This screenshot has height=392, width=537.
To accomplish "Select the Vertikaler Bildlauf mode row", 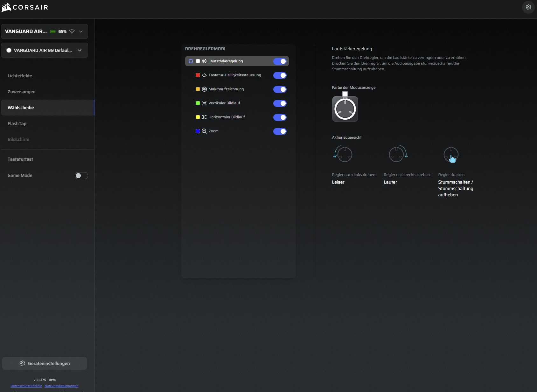I will pos(224,103).
